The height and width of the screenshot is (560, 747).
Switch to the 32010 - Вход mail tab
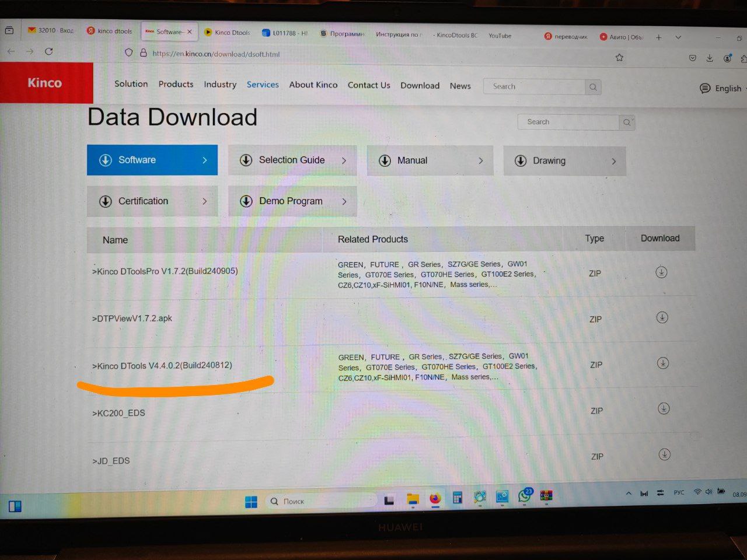(51, 30)
